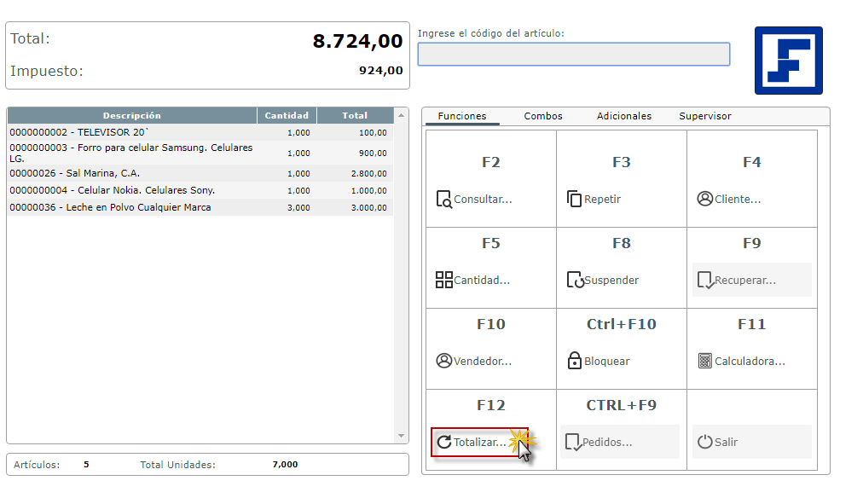863x504 pixels.
Task: Click the Bloquear padlock icon
Action: coord(574,361)
